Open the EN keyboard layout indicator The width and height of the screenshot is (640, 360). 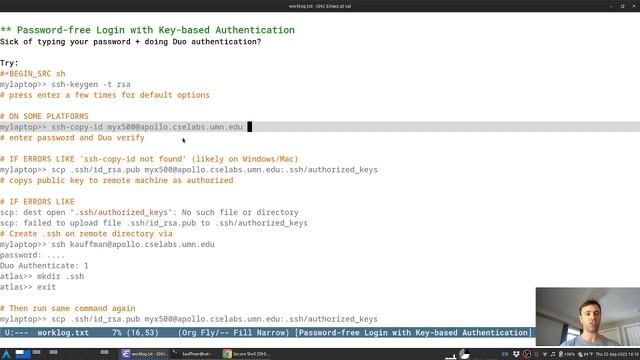[x=505, y=354]
